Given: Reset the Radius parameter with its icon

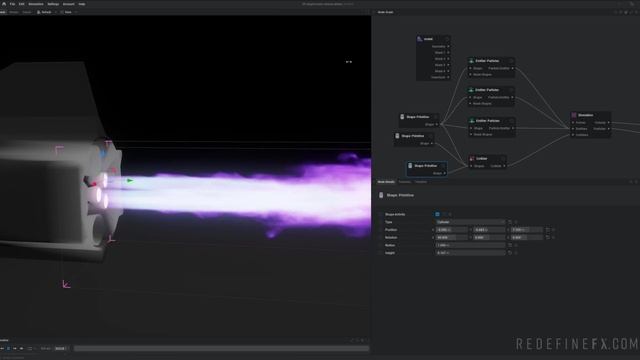Looking at the screenshot, I should [x=510, y=245].
